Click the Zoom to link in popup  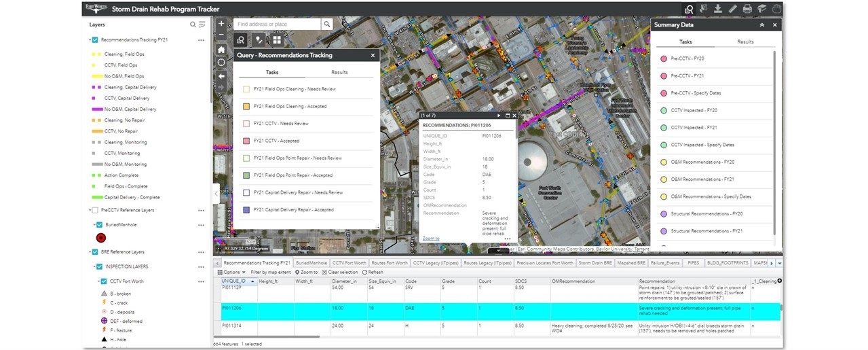[430, 239]
